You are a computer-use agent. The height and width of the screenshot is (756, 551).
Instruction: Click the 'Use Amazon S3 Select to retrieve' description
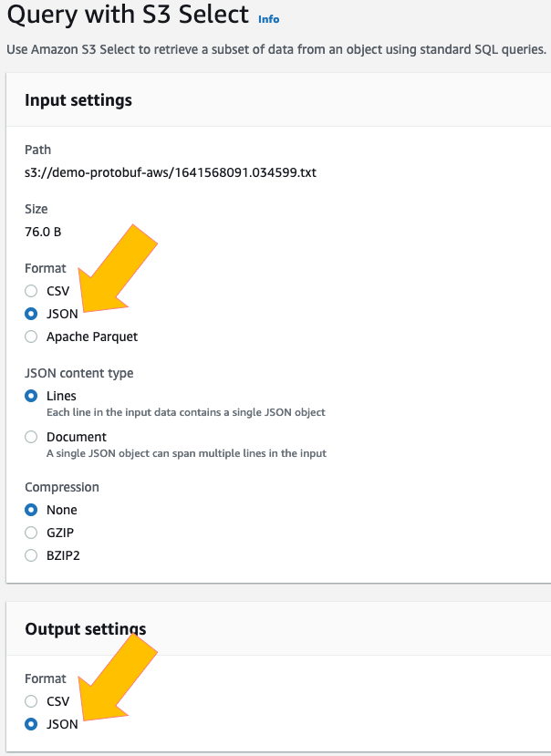(x=276, y=49)
